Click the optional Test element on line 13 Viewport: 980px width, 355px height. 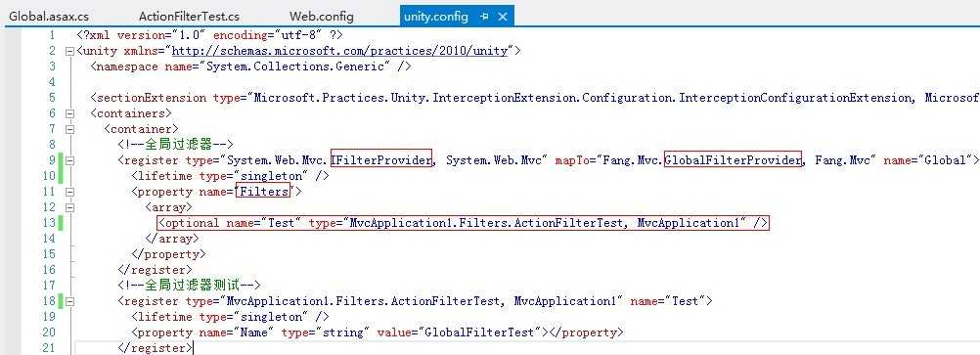point(464,223)
